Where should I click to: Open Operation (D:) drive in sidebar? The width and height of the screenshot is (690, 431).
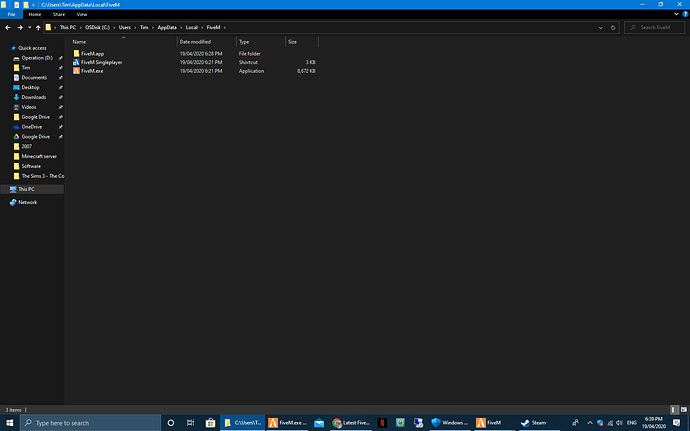click(x=37, y=58)
